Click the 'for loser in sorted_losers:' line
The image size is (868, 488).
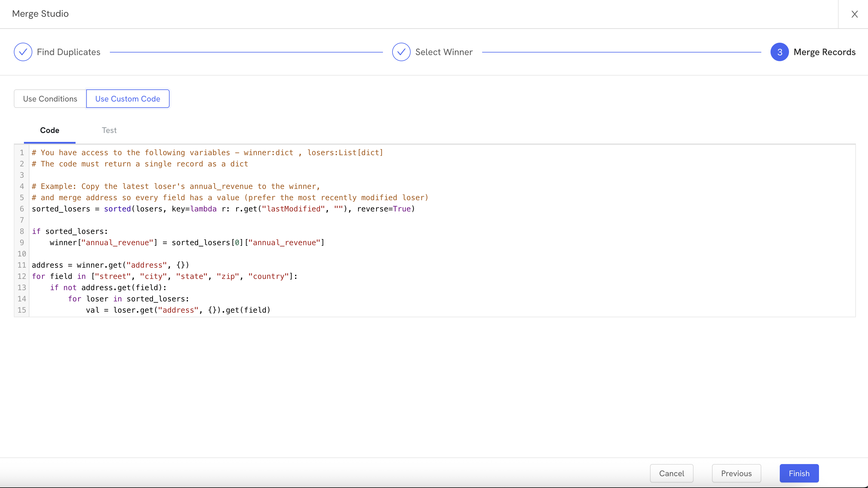point(128,299)
